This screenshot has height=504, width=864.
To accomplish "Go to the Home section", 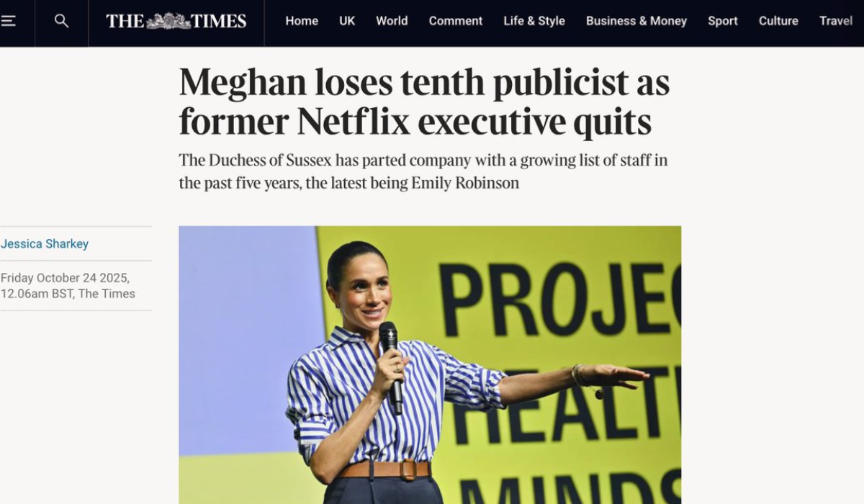I will click(x=302, y=22).
